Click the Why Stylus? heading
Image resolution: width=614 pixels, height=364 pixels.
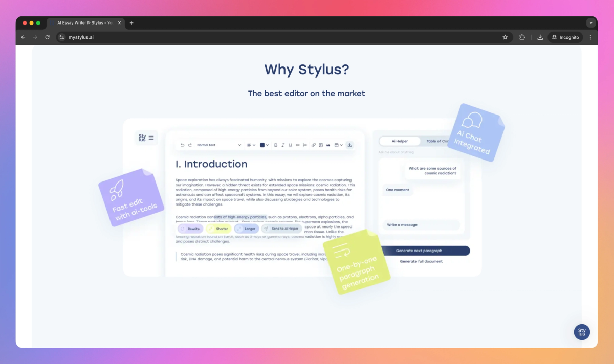(x=306, y=70)
